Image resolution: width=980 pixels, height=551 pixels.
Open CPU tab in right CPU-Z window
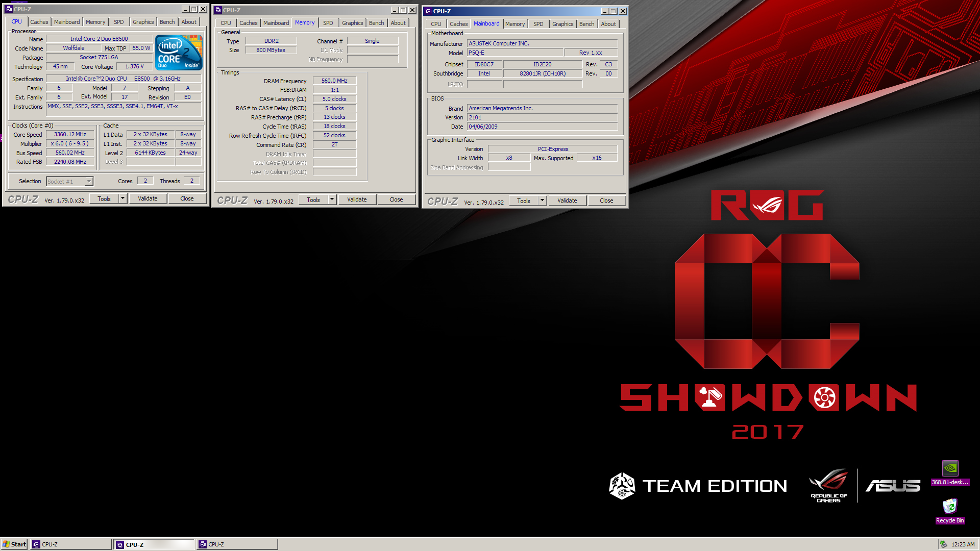tap(436, 24)
